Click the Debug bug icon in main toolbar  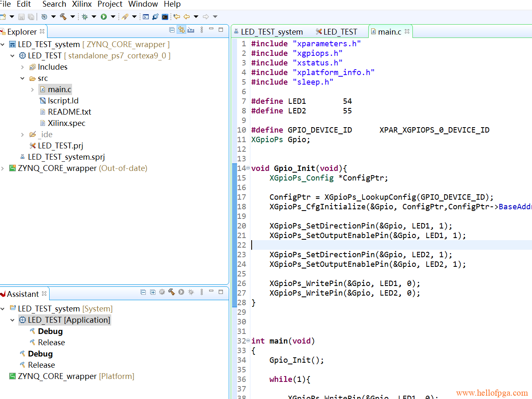85,17
